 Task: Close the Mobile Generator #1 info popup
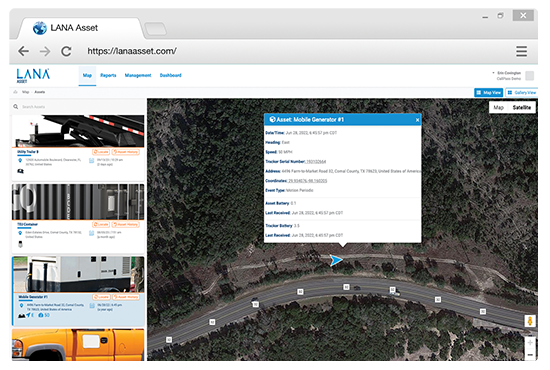pyautogui.click(x=417, y=120)
